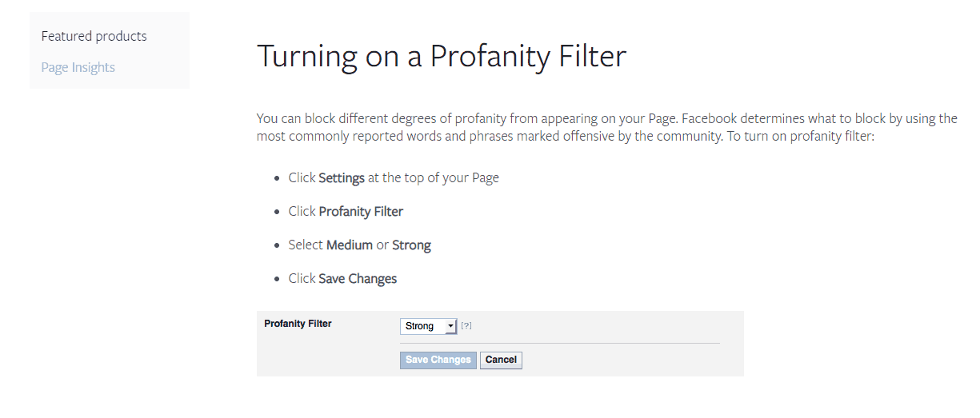Click the gray settings screenshot image
This screenshot has height=418, width=980.
pos(500,344)
